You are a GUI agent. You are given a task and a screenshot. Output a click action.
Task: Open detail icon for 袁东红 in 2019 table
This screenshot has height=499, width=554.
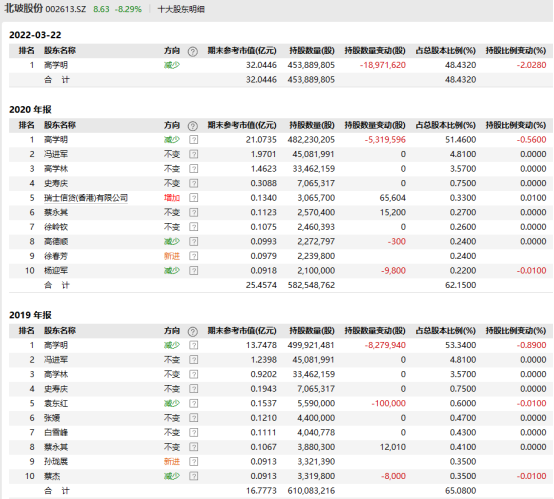(x=193, y=403)
